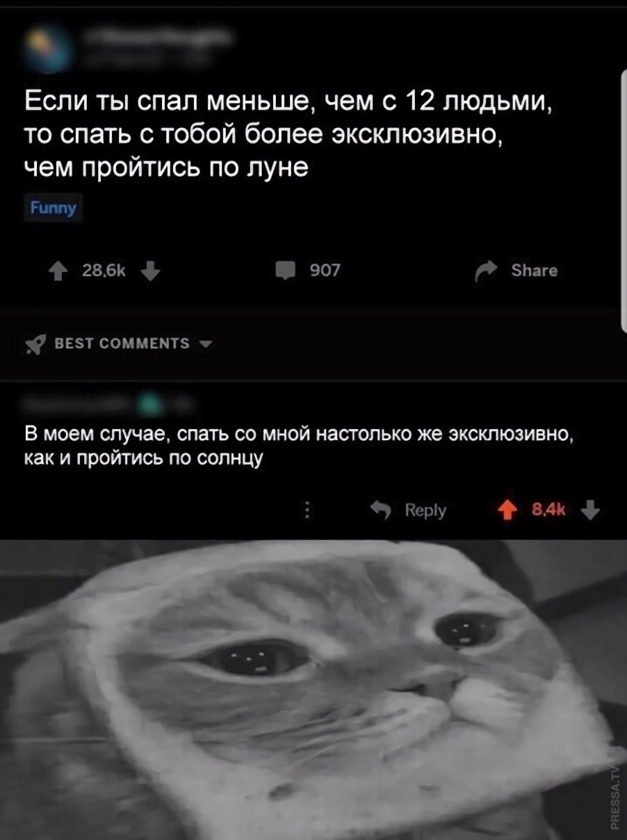Screen dimensions: 627x840
Task: Select the Funny flair tag
Action: click(54, 209)
